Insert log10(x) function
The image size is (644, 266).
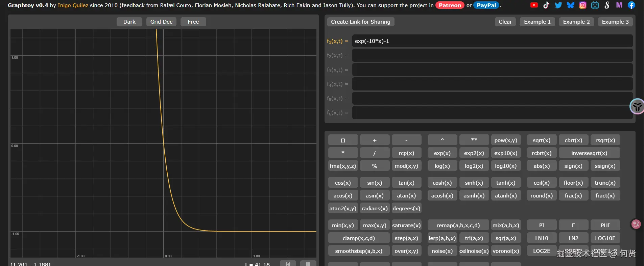506,166
